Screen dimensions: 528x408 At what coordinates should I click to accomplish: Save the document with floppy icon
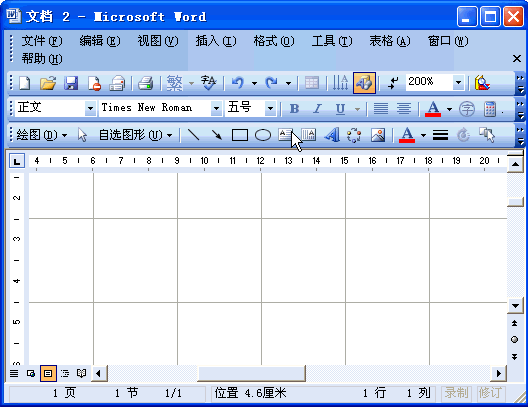click(x=71, y=83)
